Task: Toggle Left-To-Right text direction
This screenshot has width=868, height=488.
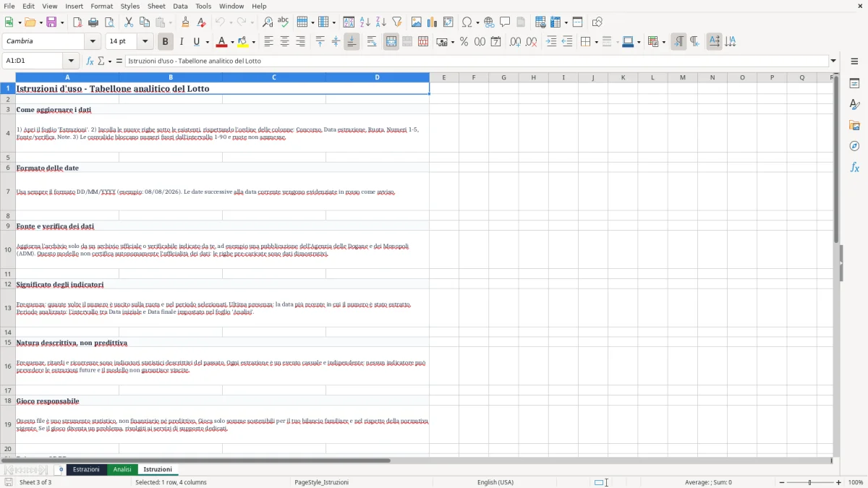Action: [x=678, y=42]
